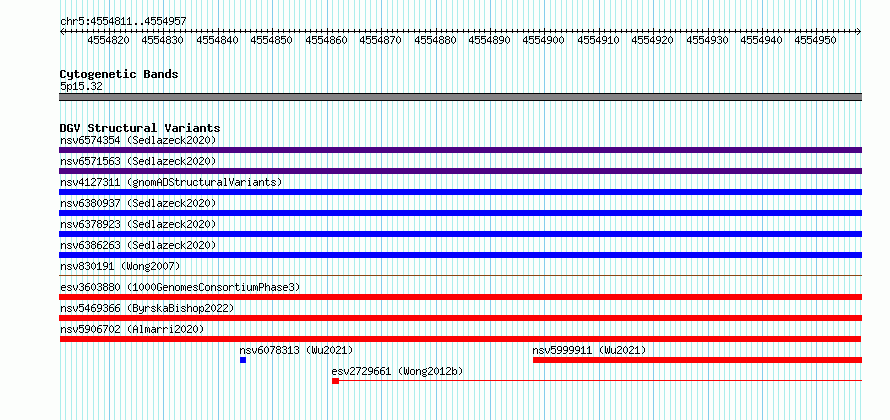The height and width of the screenshot is (420, 890).
Task: Click the thin brown line under nsv830191
Action: tap(460, 275)
